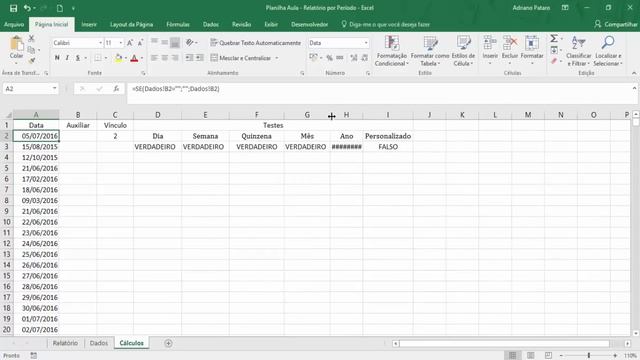The height and width of the screenshot is (360, 640).
Task: Open text orientation options
Action: (x=191, y=42)
